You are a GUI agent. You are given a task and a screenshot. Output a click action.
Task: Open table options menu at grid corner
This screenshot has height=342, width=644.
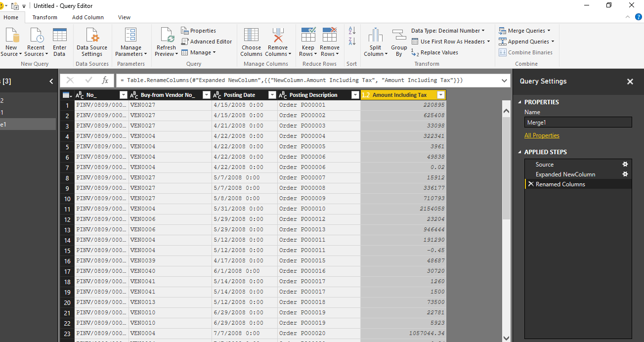click(67, 95)
